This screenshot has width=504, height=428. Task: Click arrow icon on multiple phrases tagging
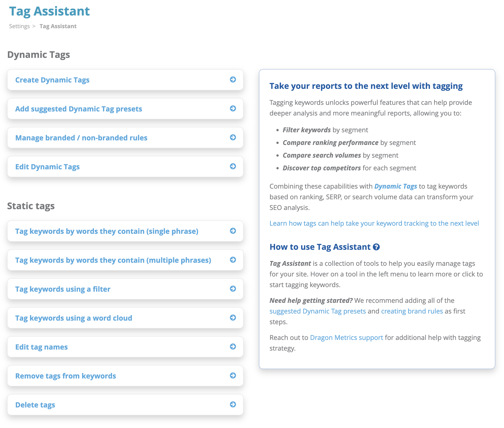tap(233, 260)
